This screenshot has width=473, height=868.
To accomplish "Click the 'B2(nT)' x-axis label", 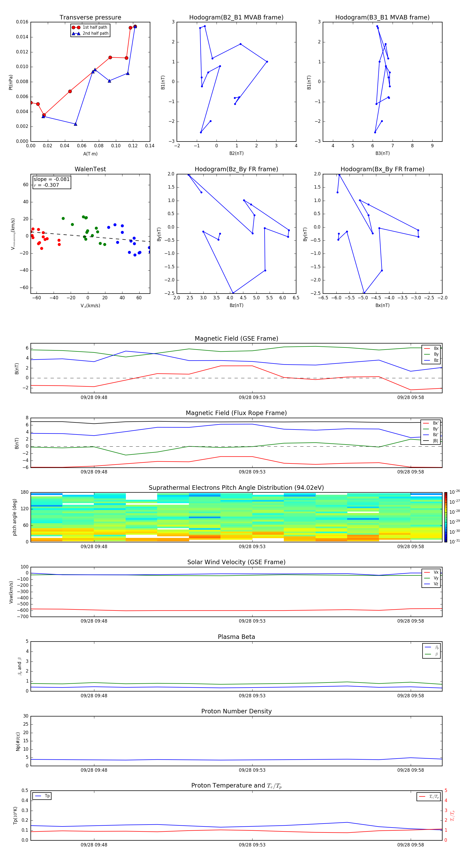I will click(236, 153).
